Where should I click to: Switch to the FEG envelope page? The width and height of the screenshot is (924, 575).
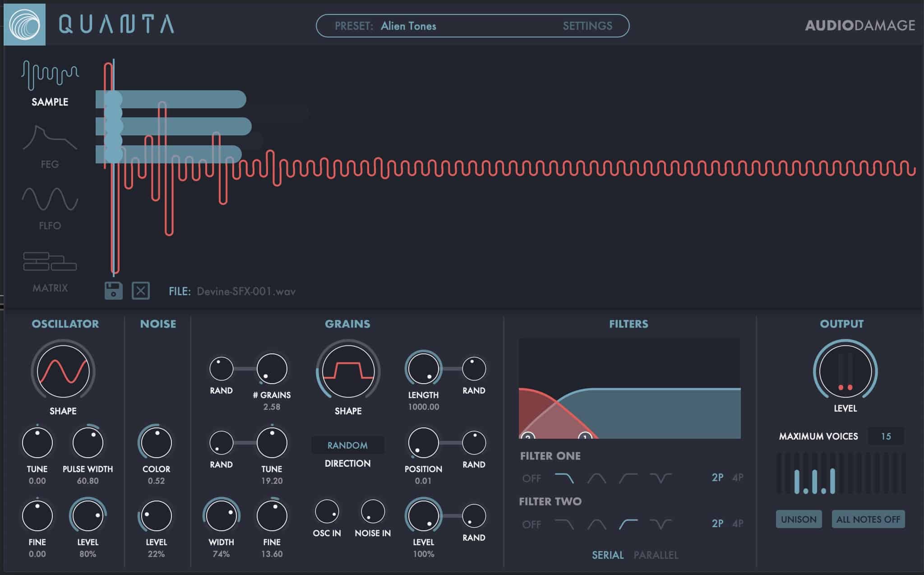click(50, 146)
